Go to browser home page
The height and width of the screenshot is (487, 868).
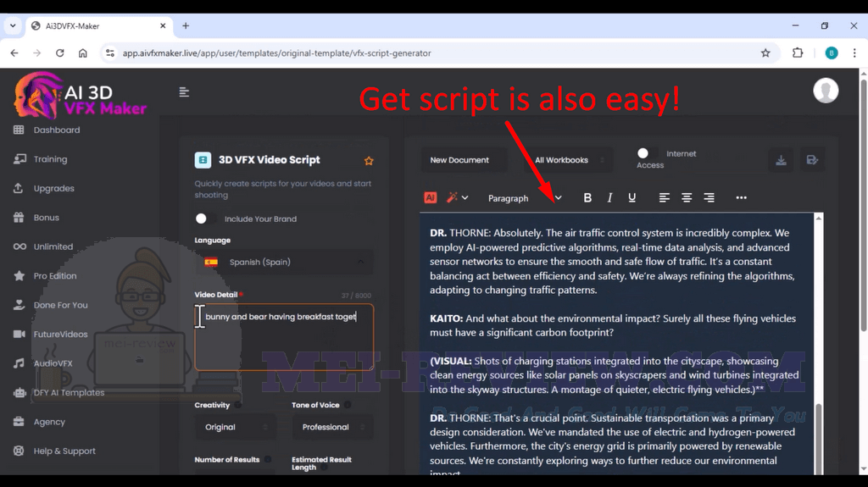(x=82, y=53)
